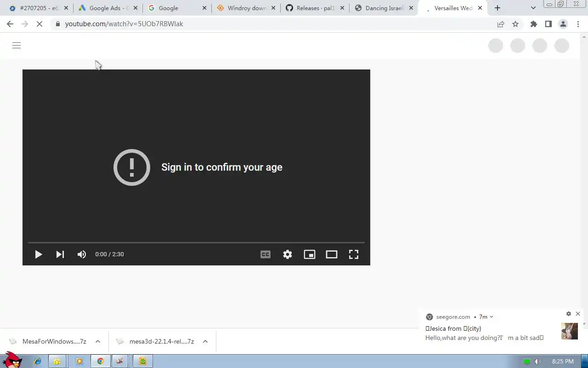Close the seegore.com notification

pos(578,314)
